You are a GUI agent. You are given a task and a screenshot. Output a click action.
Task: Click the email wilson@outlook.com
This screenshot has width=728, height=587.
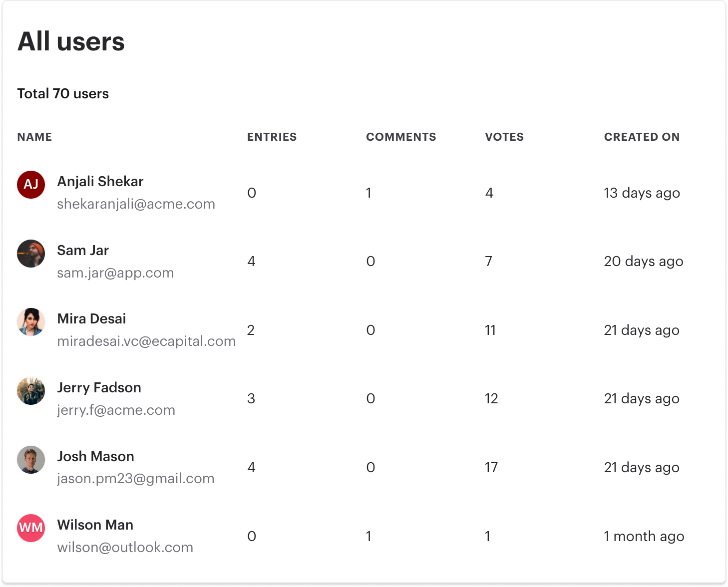(125, 548)
